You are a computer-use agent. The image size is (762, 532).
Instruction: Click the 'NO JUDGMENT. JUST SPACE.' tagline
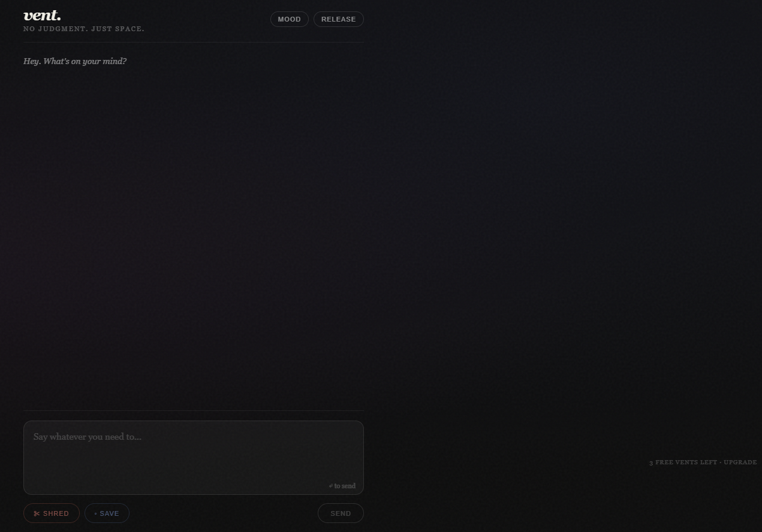84,29
